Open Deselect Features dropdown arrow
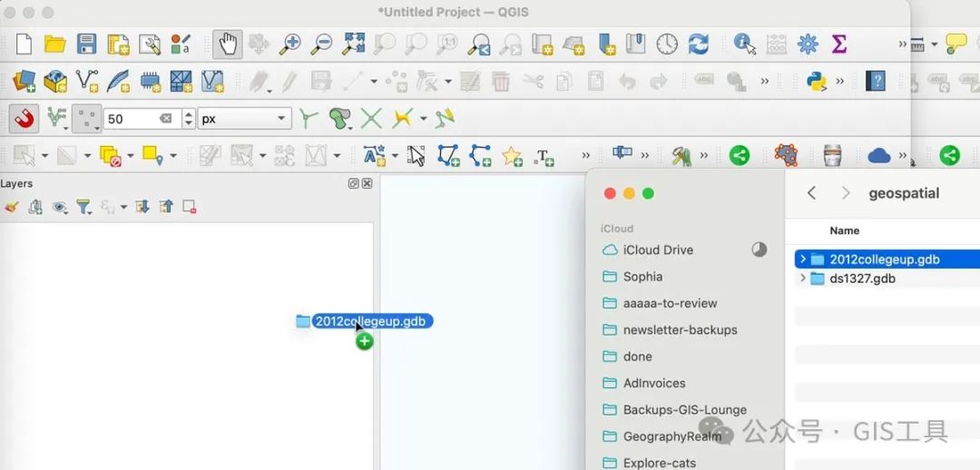Screen dimensions: 980x470 (130, 155)
